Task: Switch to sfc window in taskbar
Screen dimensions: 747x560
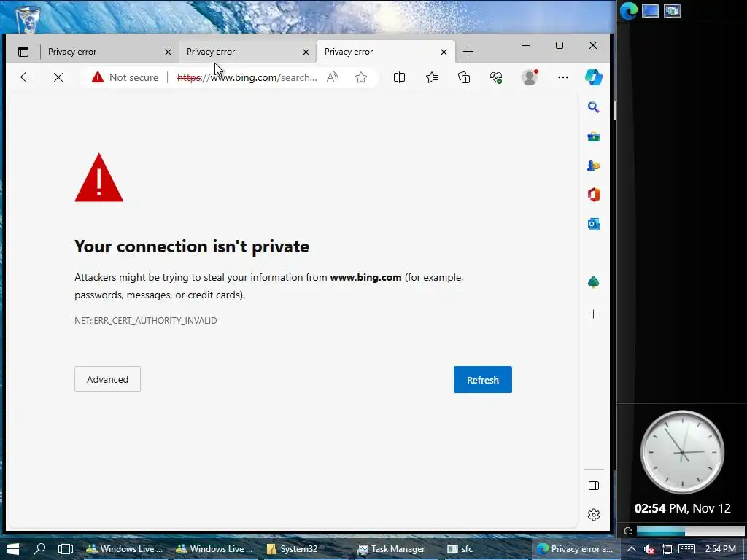Action: (x=460, y=549)
